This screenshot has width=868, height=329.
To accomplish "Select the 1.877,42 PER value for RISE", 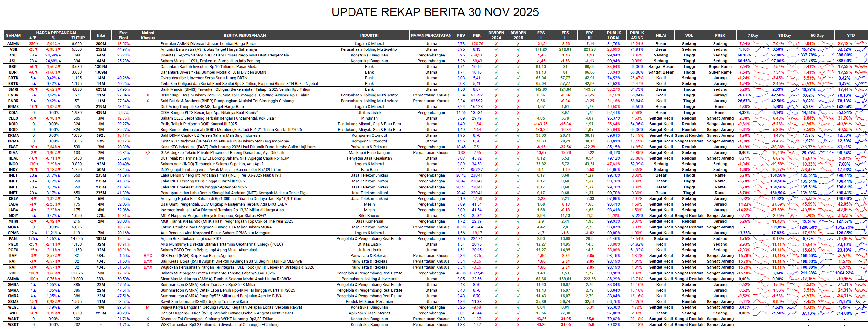I will pos(477,273).
